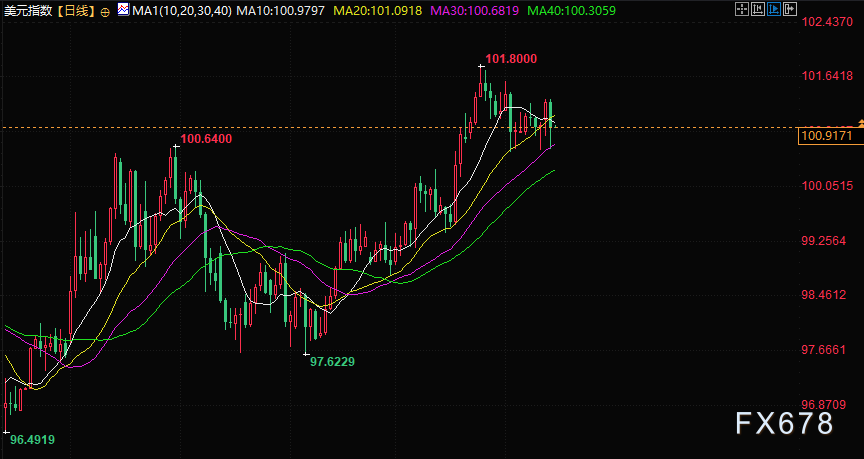Open MA1(10,20,30,40) indicator parameters
Image resolution: width=864 pixels, height=459 pixels.
coord(182,10)
